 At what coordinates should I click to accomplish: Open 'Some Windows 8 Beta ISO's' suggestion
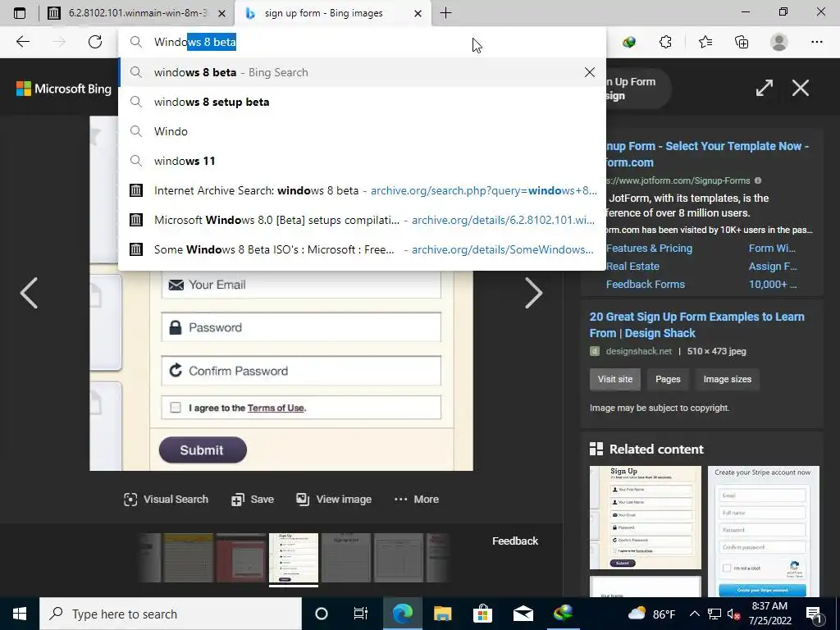click(362, 249)
